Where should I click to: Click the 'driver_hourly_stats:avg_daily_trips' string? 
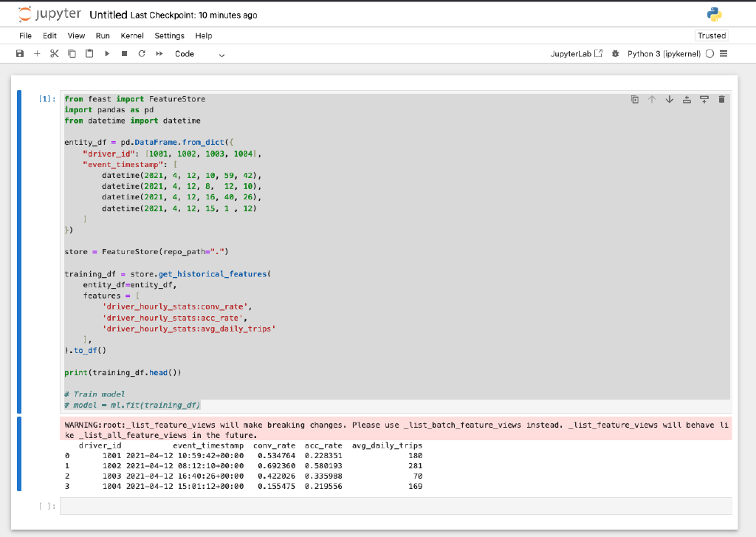click(189, 329)
